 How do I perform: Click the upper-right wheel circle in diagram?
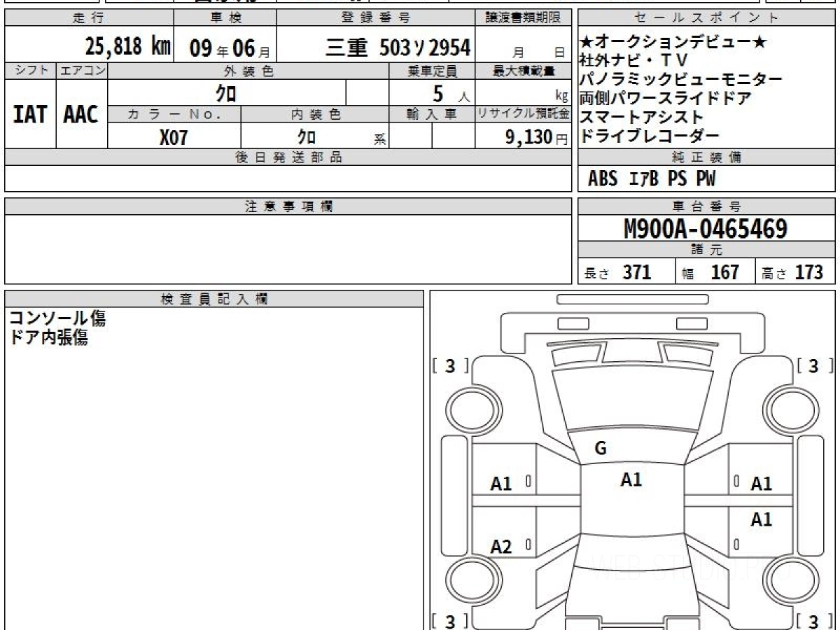pyautogui.click(x=787, y=408)
